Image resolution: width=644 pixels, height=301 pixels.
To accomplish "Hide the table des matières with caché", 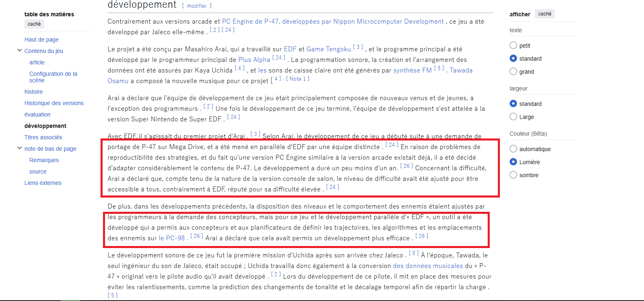I will pos(34,24).
